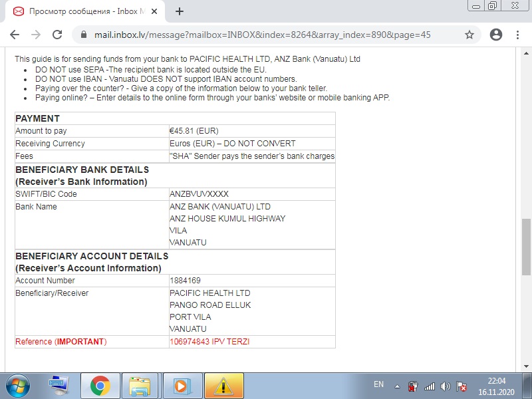
Task: View site info via padlock icon
Action: click(x=84, y=35)
